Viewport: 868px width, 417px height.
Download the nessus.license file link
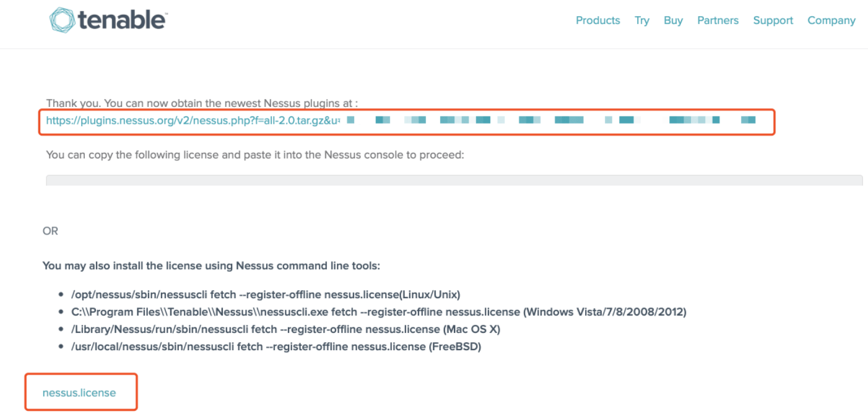pyautogui.click(x=79, y=392)
